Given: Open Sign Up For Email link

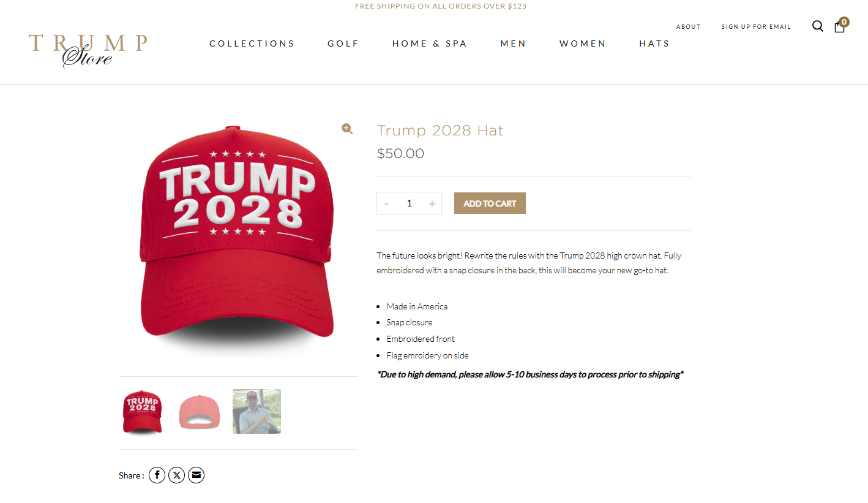Looking at the screenshot, I should pyautogui.click(x=756, y=27).
